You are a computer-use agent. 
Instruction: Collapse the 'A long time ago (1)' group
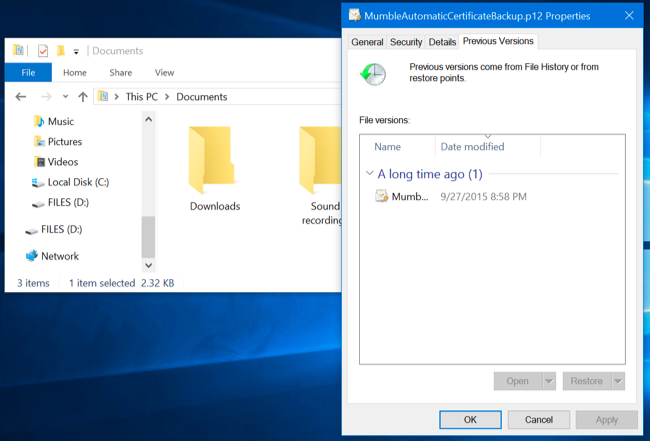pos(369,173)
